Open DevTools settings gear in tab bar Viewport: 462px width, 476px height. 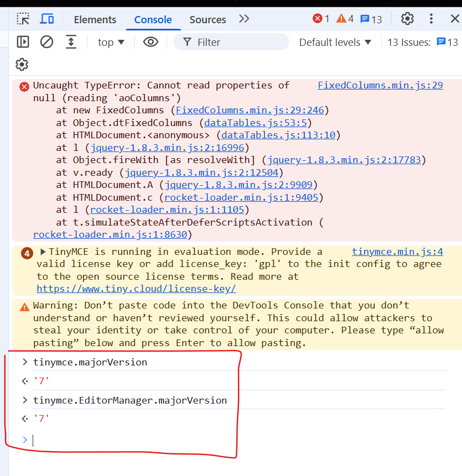pos(407,19)
